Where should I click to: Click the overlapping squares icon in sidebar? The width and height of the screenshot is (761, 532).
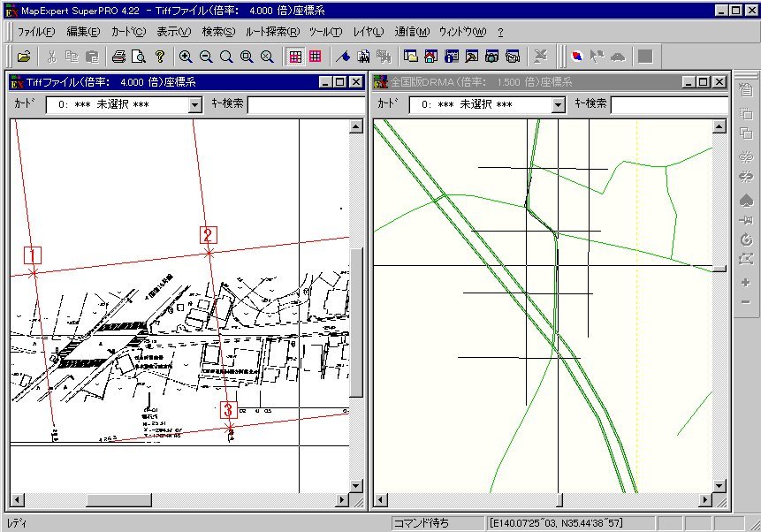tap(746, 133)
